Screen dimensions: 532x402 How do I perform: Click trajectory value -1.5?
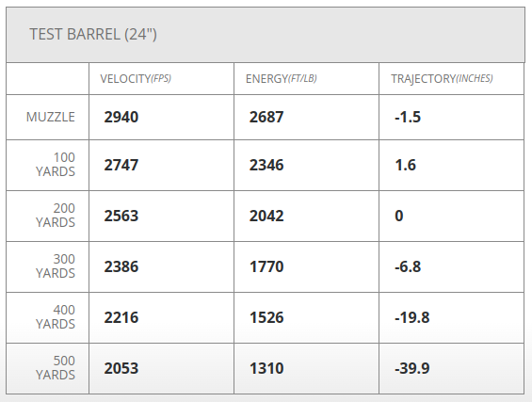click(x=408, y=117)
